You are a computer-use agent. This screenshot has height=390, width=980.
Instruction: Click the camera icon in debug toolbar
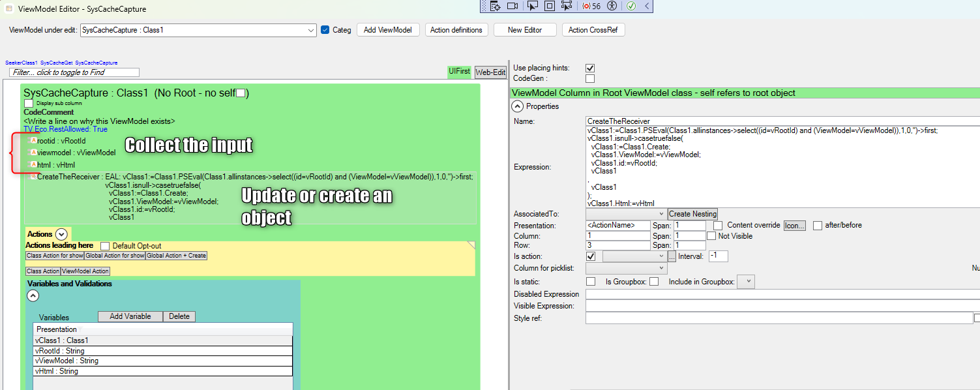pyautogui.click(x=512, y=6)
